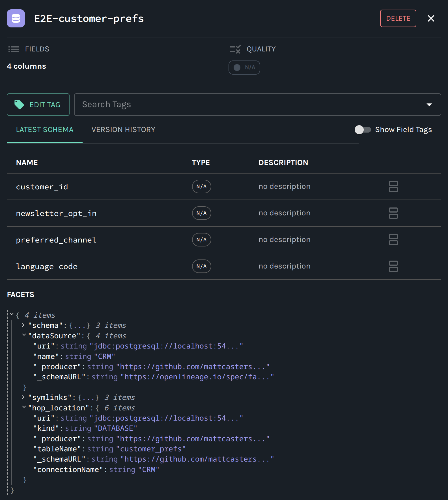Click the green tag icon in Edit Tag
The height and width of the screenshot is (500, 448).
(19, 105)
